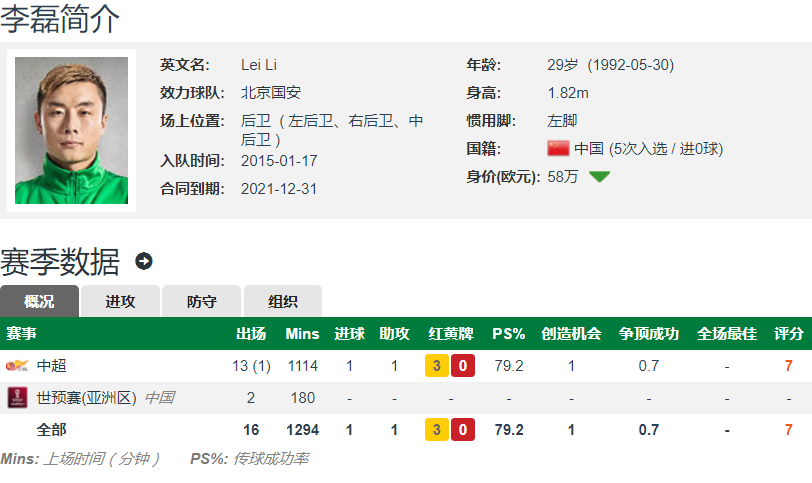Click the World Cup qualifier logo icon
The width and height of the screenshot is (812, 483).
click(x=17, y=398)
